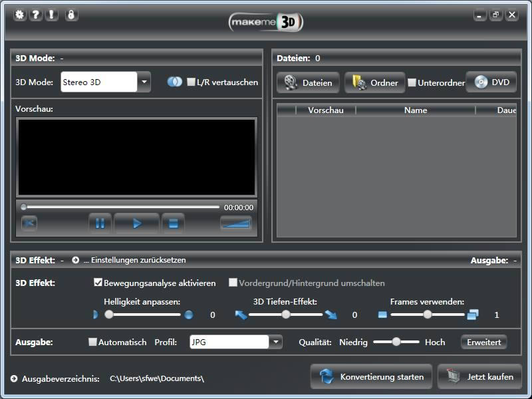This screenshot has width=532, height=399.
Task: Click the dark brightness icon left of Helligkeit slider
Action: tap(96, 315)
